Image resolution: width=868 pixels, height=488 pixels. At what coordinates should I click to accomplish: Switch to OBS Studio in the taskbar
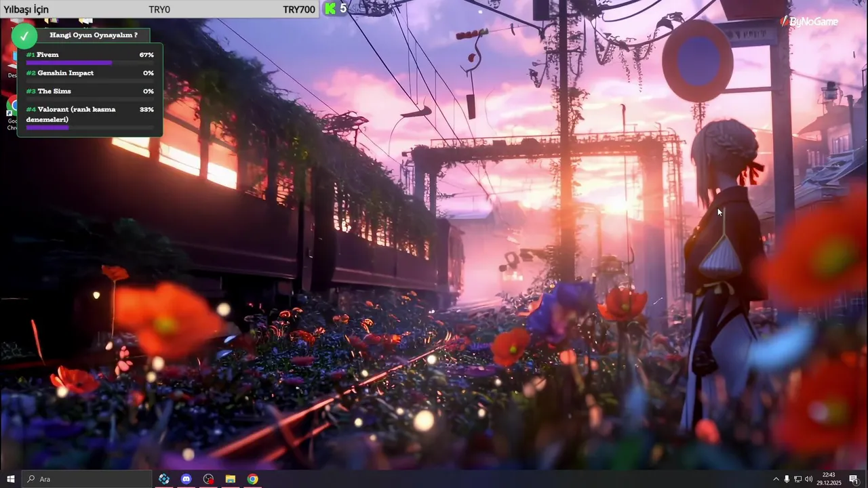(208, 479)
